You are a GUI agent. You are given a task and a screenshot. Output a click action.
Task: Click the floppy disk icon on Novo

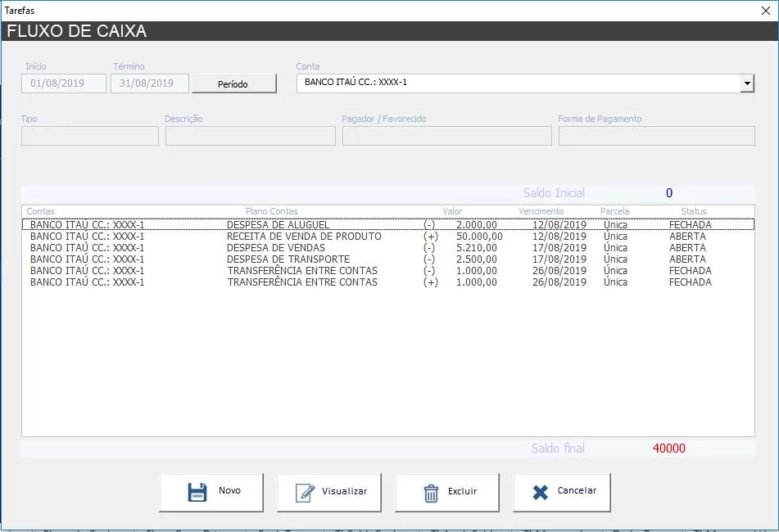tap(197, 492)
